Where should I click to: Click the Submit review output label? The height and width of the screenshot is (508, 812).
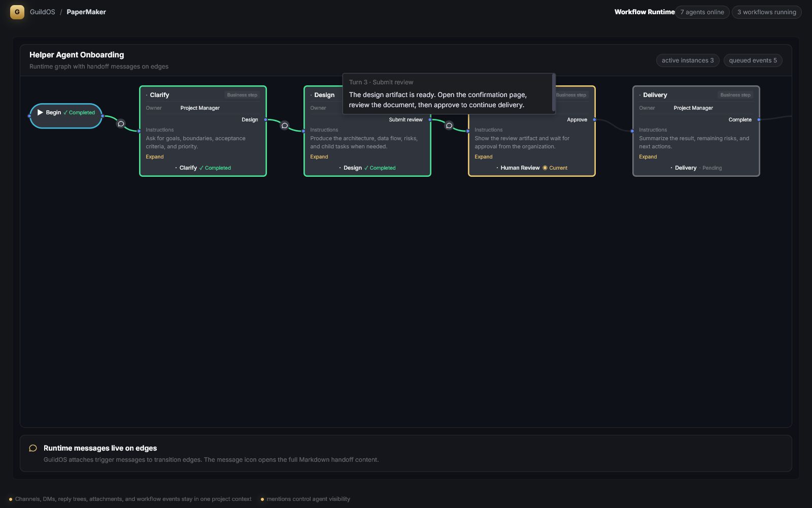(405, 120)
